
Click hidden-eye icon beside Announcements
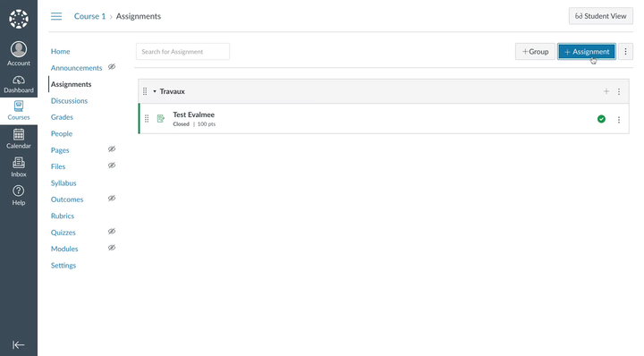pyautogui.click(x=112, y=66)
